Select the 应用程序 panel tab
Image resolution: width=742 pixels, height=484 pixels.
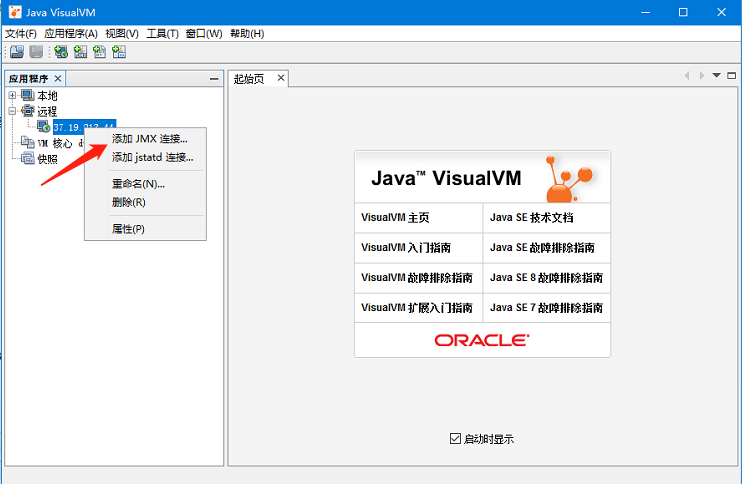(28, 79)
